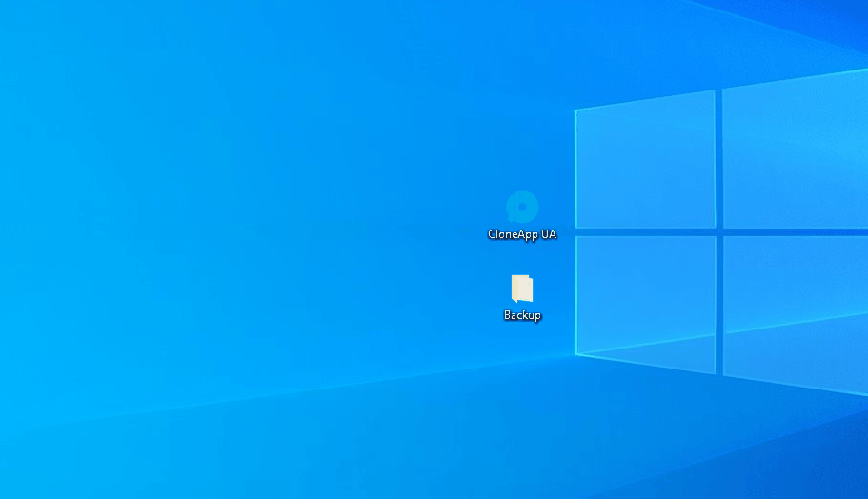868x499 pixels.
Task: Click the "CloneApp UA" text label
Action: coord(522,234)
